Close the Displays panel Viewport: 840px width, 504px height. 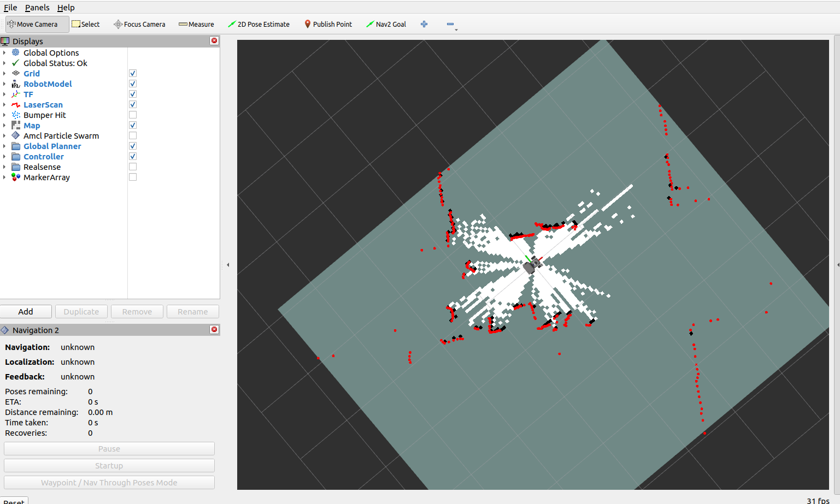(214, 40)
